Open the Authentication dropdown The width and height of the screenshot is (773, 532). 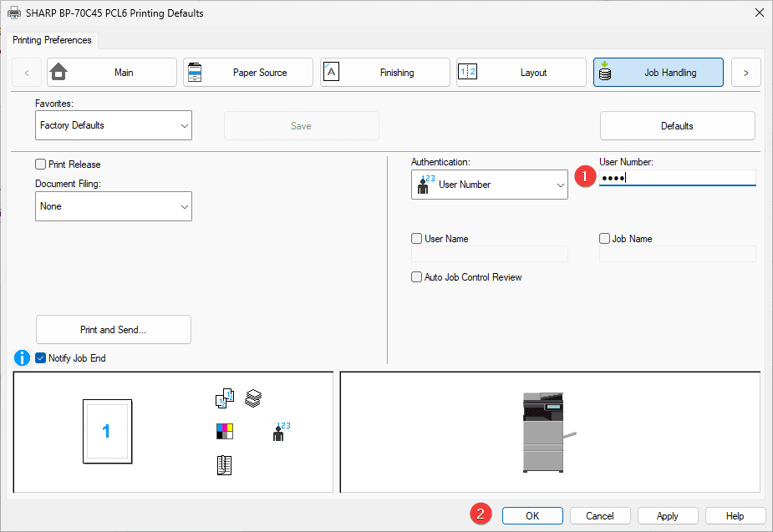coord(490,185)
